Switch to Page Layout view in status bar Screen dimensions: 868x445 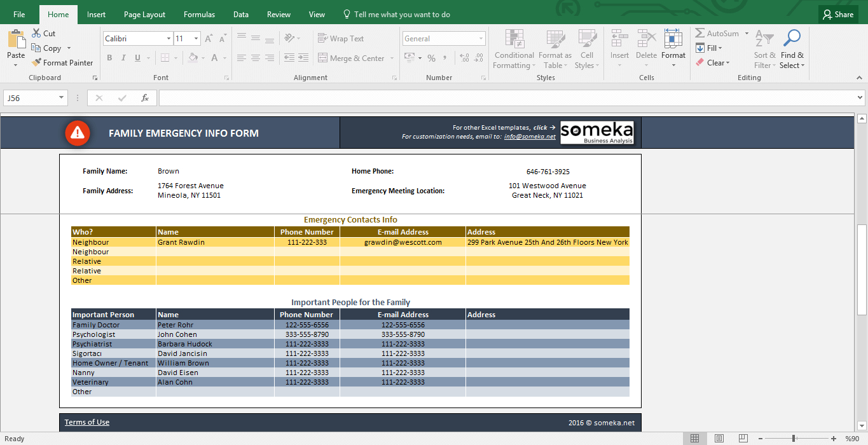(719, 438)
